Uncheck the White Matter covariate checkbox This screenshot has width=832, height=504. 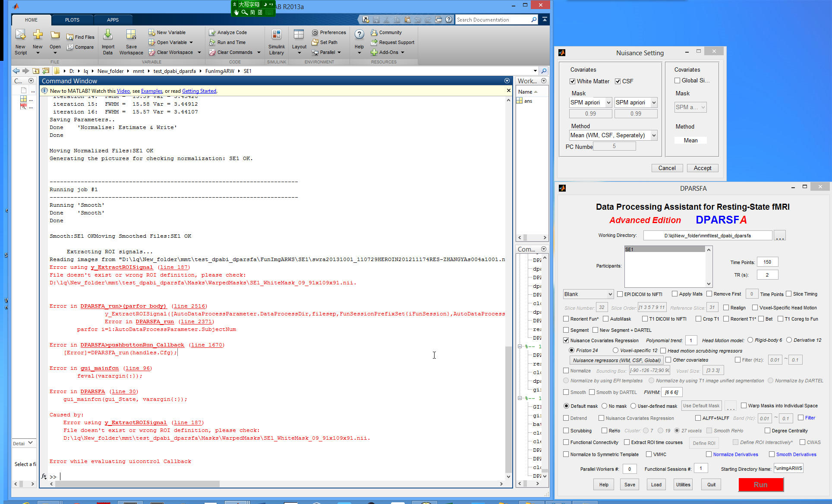[572, 81]
